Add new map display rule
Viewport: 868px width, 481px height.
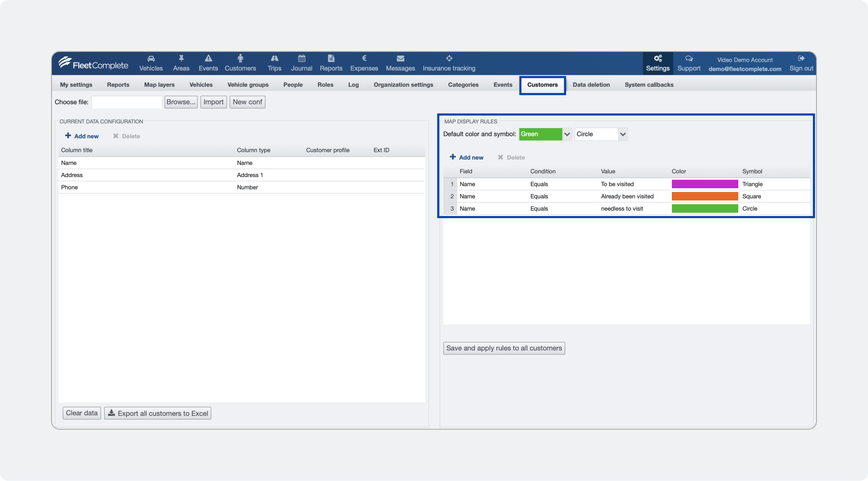point(466,157)
